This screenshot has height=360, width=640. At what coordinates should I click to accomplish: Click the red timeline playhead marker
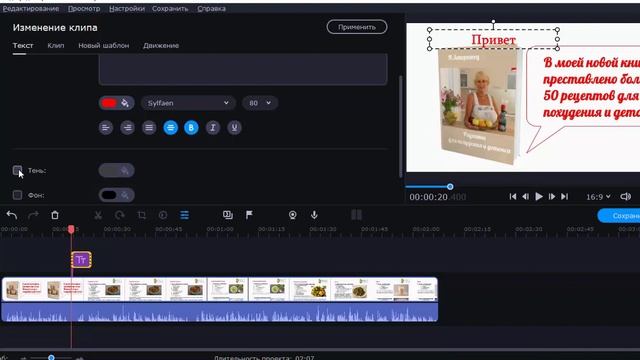pos(71,229)
